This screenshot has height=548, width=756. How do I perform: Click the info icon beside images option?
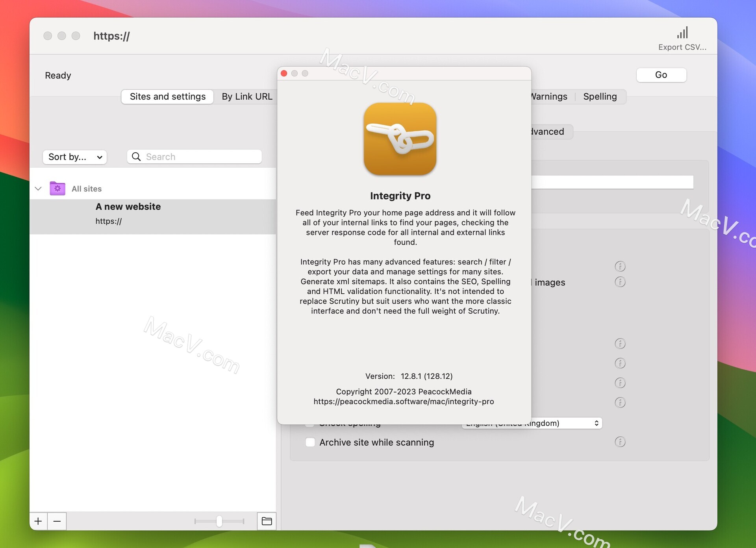pyautogui.click(x=620, y=282)
